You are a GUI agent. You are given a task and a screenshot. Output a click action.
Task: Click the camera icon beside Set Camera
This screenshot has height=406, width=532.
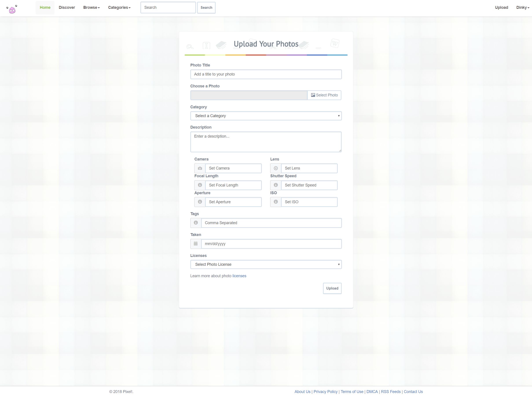(x=200, y=168)
